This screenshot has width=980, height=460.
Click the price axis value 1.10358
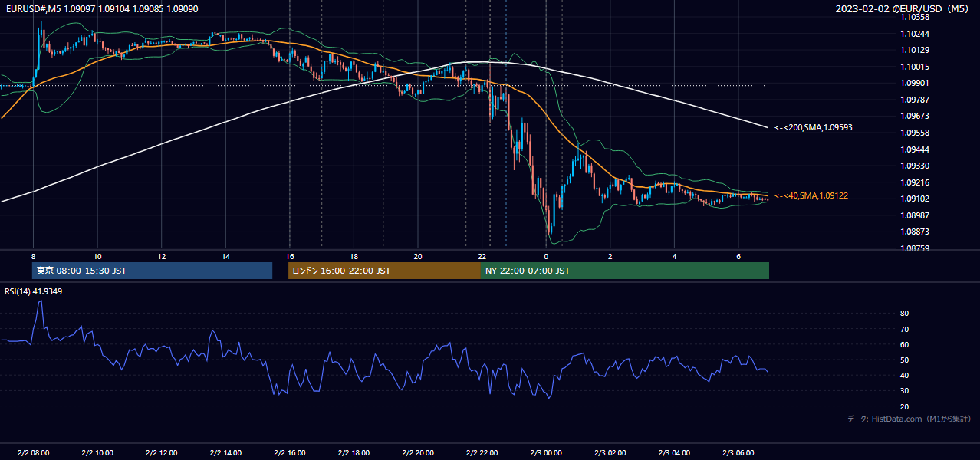point(914,17)
